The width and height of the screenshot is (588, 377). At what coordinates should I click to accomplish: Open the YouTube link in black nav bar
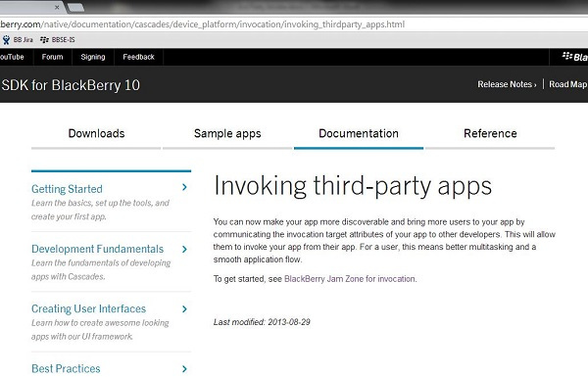(x=12, y=57)
